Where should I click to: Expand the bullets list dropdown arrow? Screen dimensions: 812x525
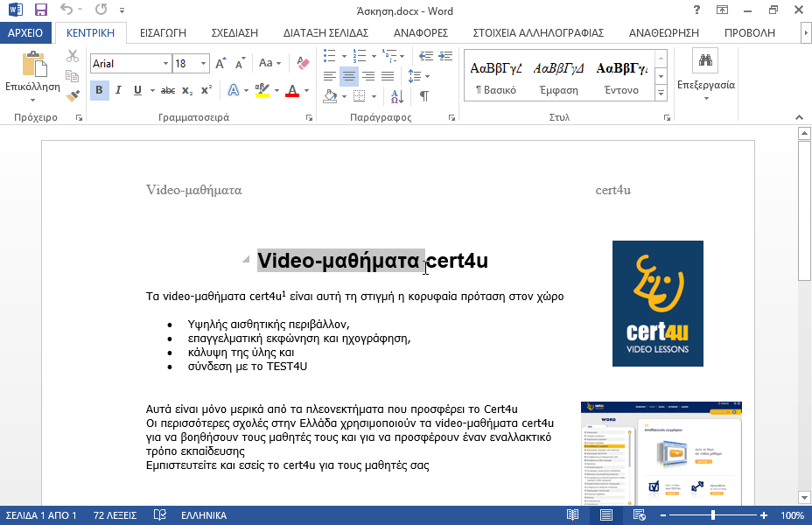click(x=344, y=56)
